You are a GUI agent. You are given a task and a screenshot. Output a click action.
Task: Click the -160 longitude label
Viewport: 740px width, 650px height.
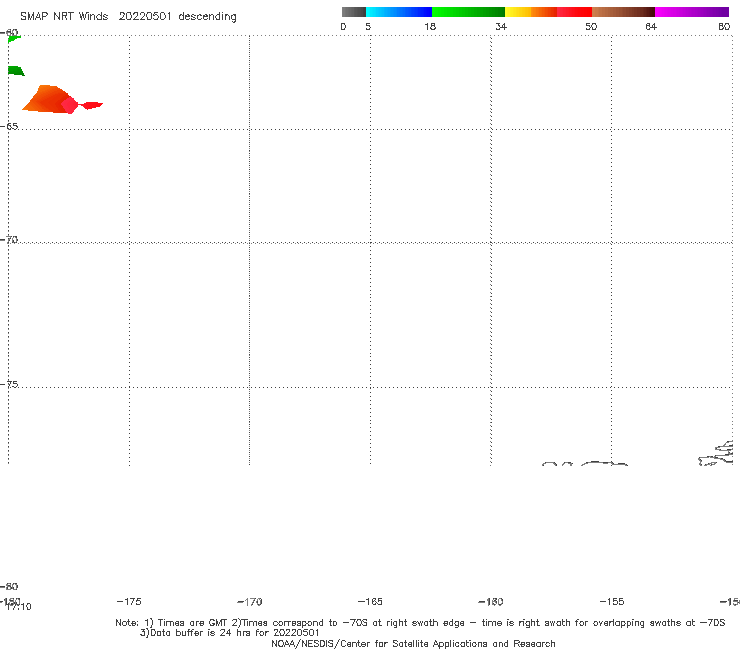coord(491,602)
